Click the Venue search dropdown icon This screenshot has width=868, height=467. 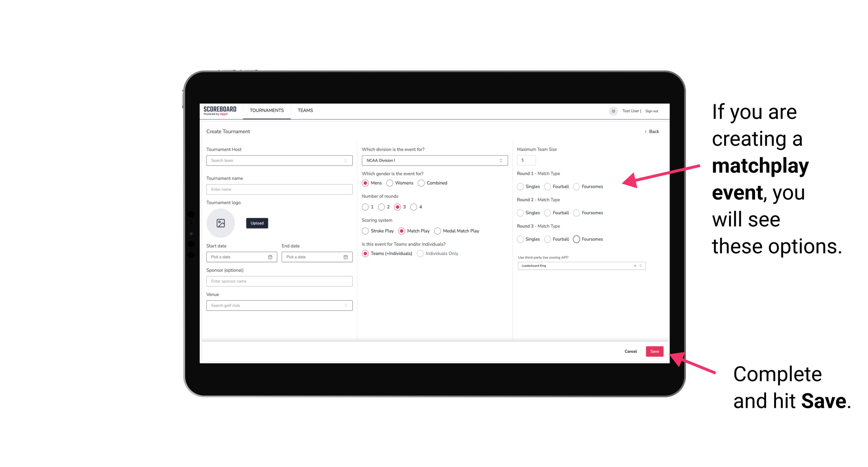pyautogui.click(x=345, y=305)
